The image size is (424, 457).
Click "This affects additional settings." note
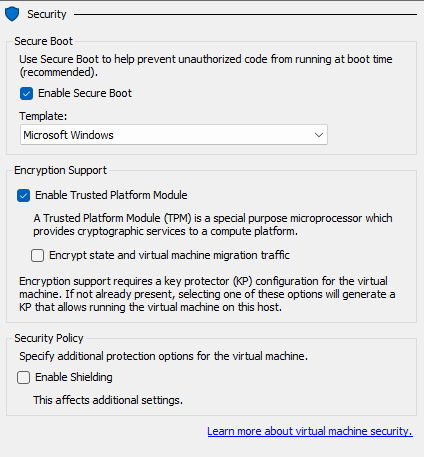tap(108, 400)
